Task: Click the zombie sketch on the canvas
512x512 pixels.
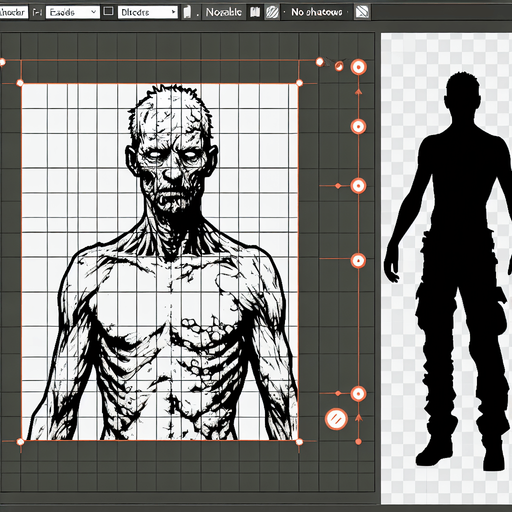Action: pyautogui.click(x=163, y=262)
